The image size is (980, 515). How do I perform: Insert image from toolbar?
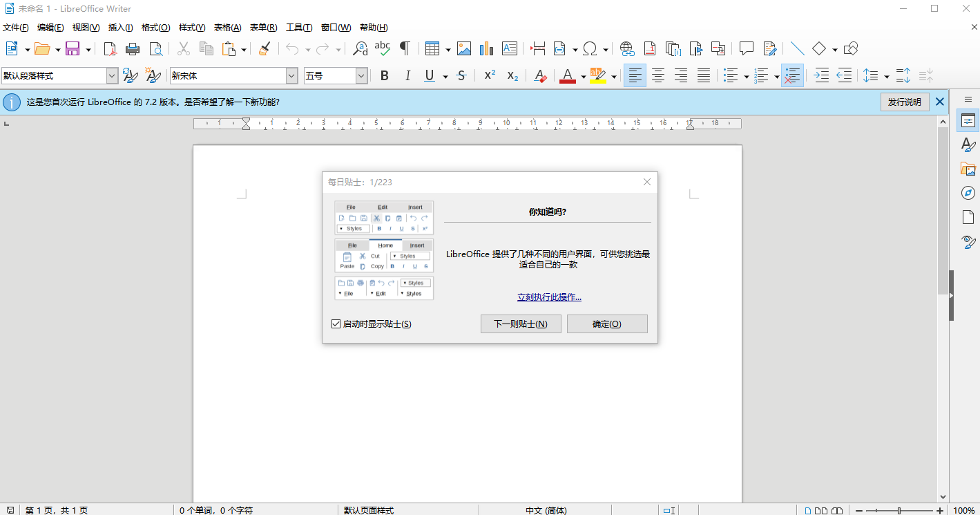pyautogui.click(x=464, y=48)
